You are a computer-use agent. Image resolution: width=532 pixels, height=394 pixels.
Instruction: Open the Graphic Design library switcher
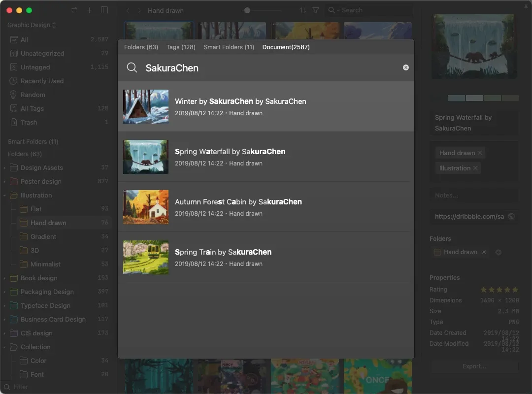(x=32, y=25)
